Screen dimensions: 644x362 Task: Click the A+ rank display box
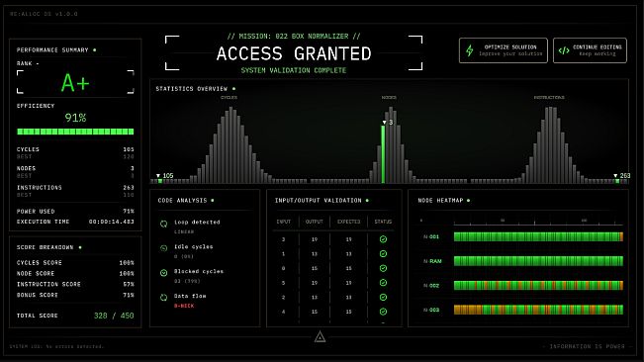tap(75, 82)
